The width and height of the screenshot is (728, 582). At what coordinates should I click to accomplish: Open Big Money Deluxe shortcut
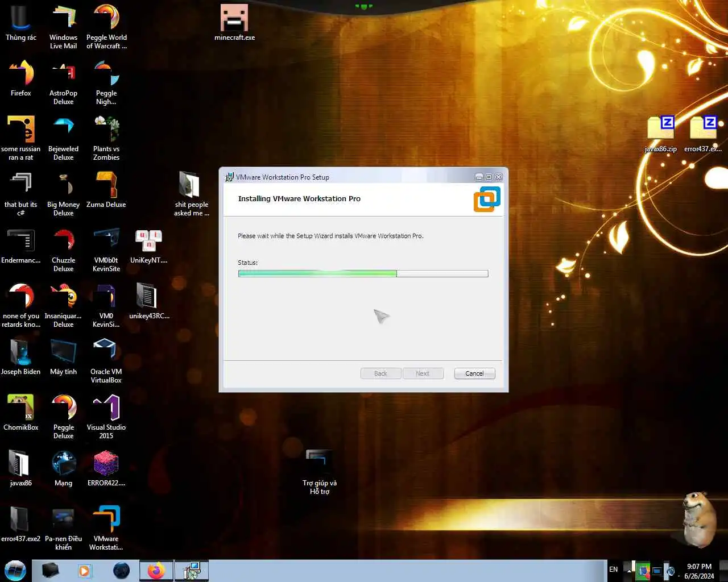(63, 193)
